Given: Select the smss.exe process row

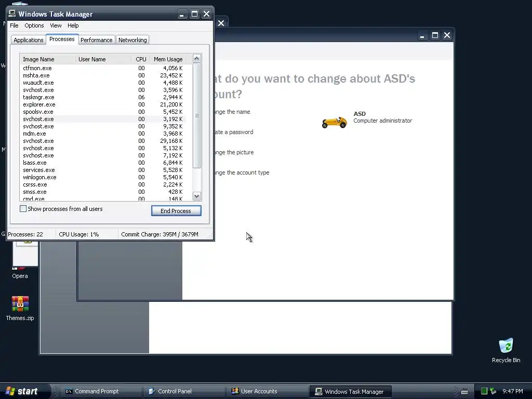Looking at the screenshot, I should click(x=103, y=192).
